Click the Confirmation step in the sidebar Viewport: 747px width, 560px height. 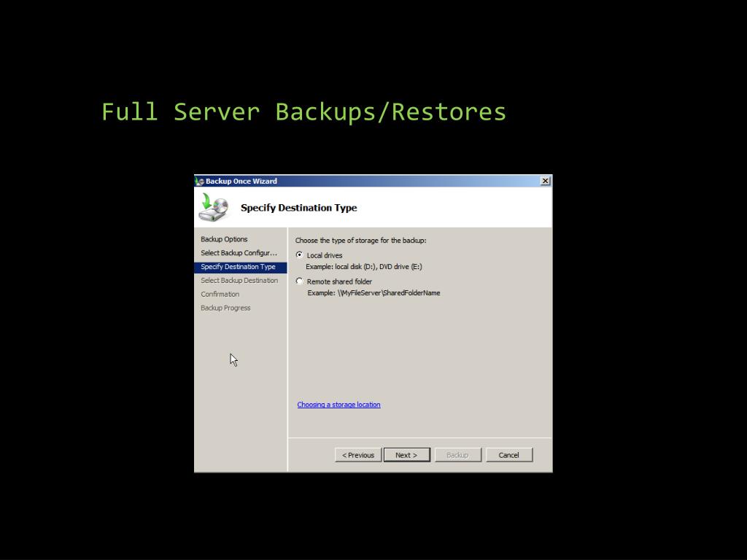pyautogui.click(x=220, y=295)
